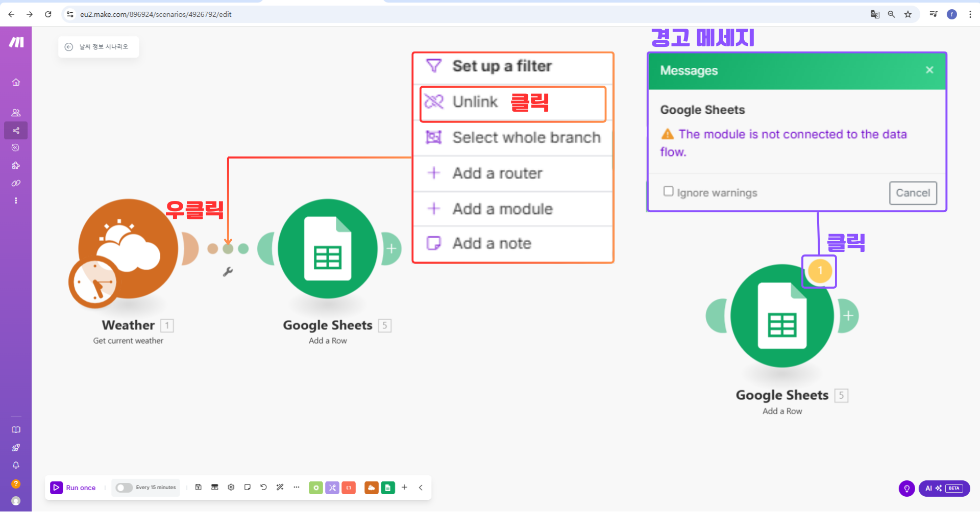Image resolution: width=980 pixels, height=512 pixels.
Task: Open the bottom toolbar three-dots menu
Action: (x=297, y=488)
